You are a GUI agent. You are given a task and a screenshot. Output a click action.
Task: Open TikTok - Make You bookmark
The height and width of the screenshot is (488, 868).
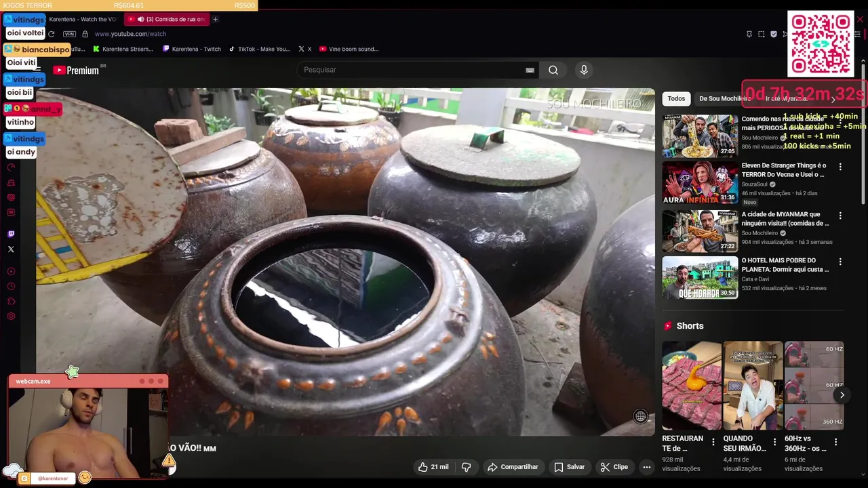(x=259, y=49)
